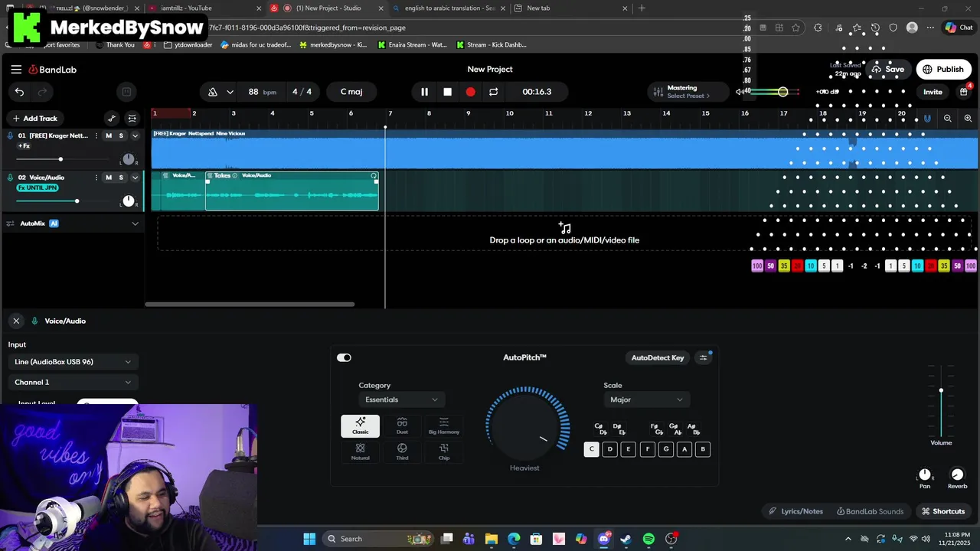Switch to the New Project Studio tab
The image size is (980, 551).
(x=328, y=8)
